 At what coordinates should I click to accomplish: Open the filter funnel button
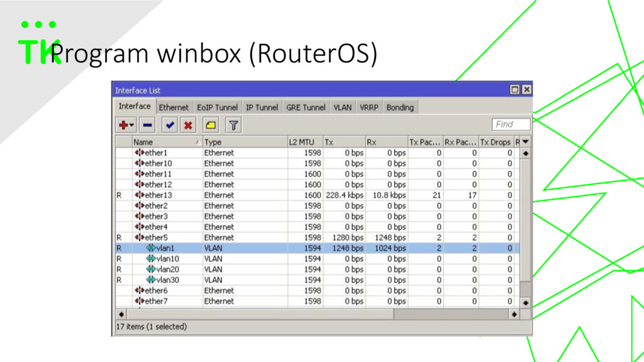click(233, 125)
